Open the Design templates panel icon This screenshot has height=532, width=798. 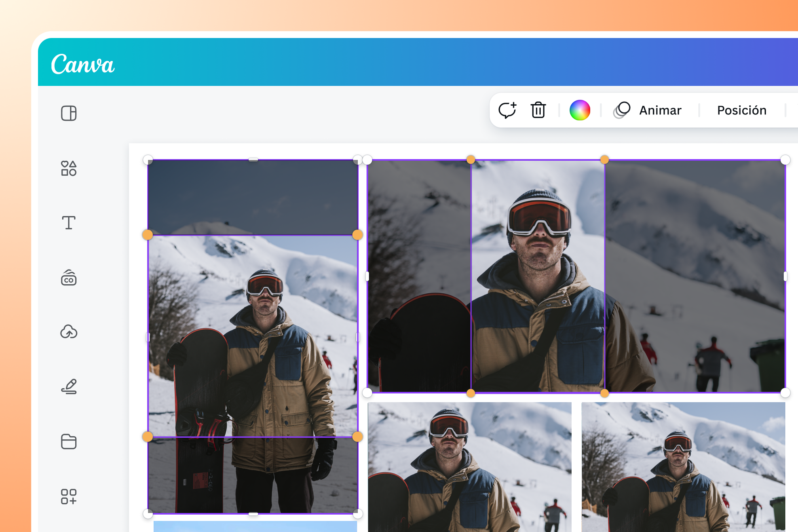(x=69, y=113)
